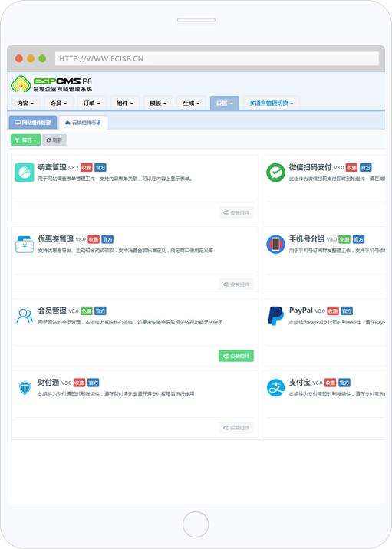Select the 优惠卷管理 coupon icon
Screen dimensions: 392x549
(x=25, y=245)
